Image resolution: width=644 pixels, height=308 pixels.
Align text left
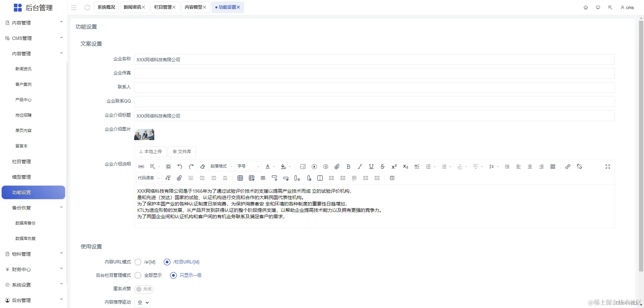(519, 167)
